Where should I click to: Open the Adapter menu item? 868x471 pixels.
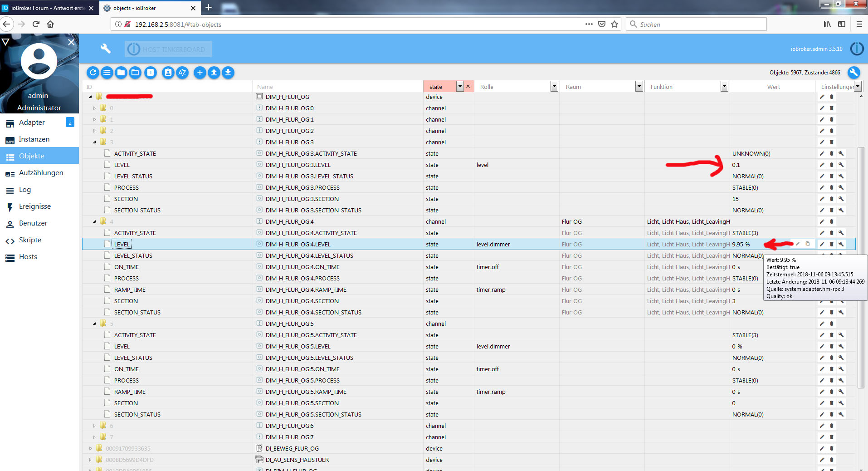pos(39,123)
